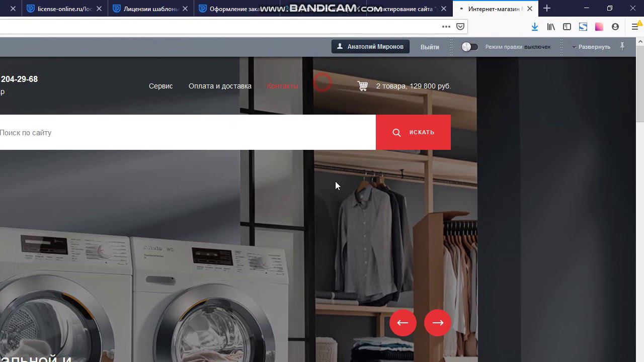Click the ИСКАТЬ search button
The width and height of the screenshot is (644, 362).
tap(413, 132)
